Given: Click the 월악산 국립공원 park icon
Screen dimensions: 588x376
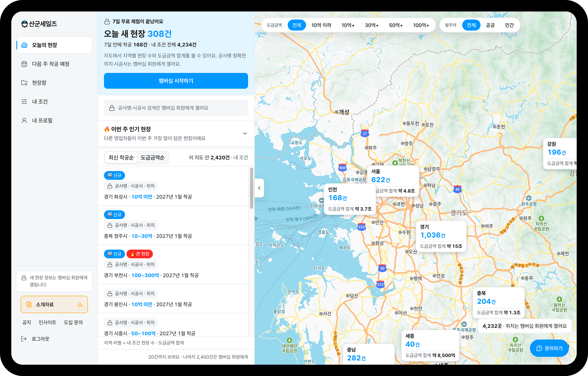Looking at the screenshot, I should tap(559, 299).
